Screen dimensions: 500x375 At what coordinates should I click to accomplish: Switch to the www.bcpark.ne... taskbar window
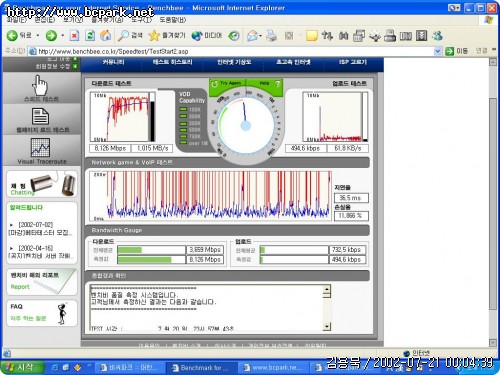(x=273, y=368)
